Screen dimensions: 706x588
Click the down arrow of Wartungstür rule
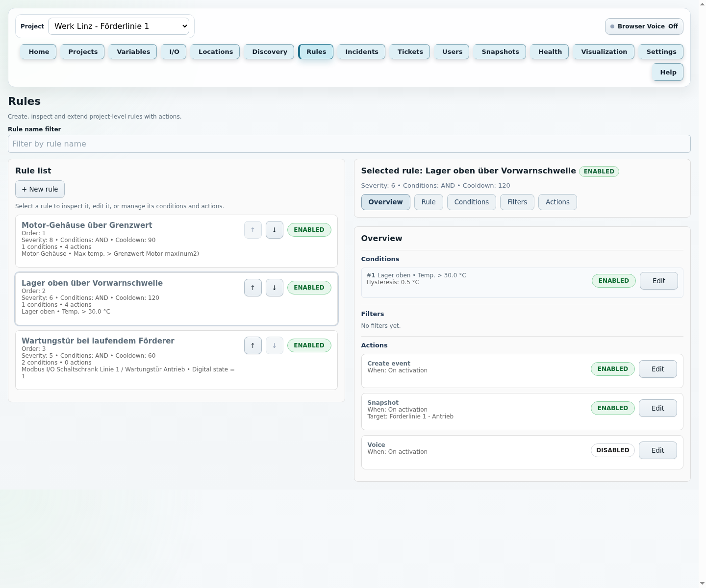[x=275, y=345]
